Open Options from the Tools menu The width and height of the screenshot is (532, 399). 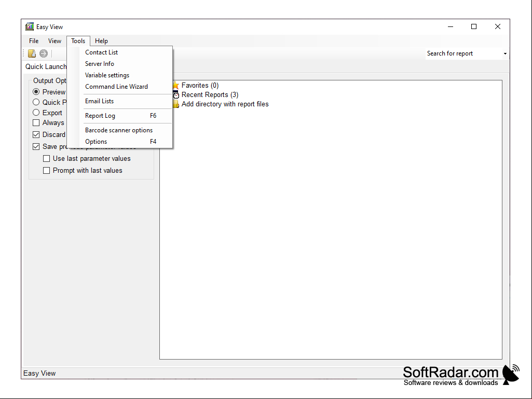[120, 142]
